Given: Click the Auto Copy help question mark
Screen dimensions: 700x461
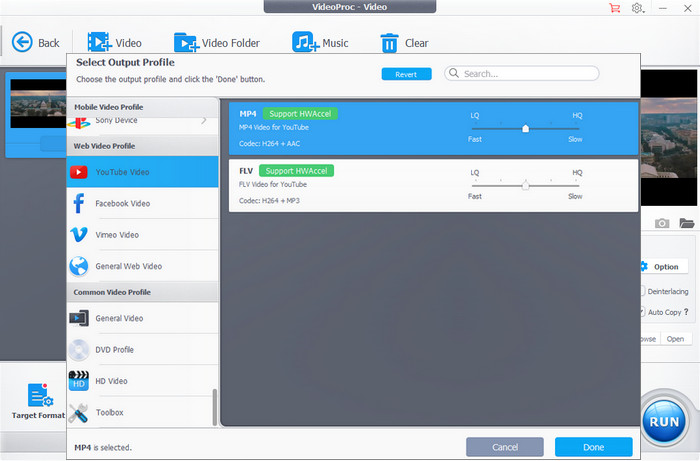Looking at the screenshot, I should point(686,311).
